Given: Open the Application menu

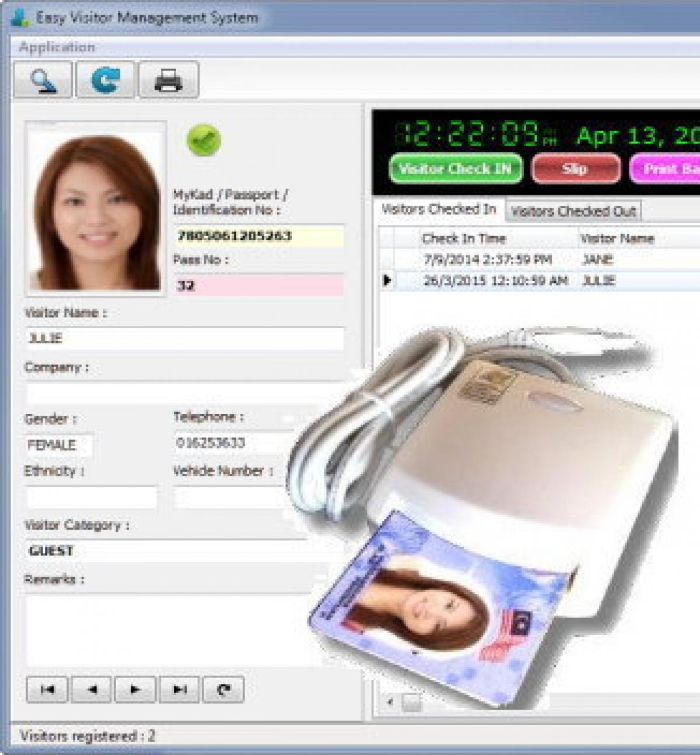Looking at the screenshot, I should [x=57, y=47].
